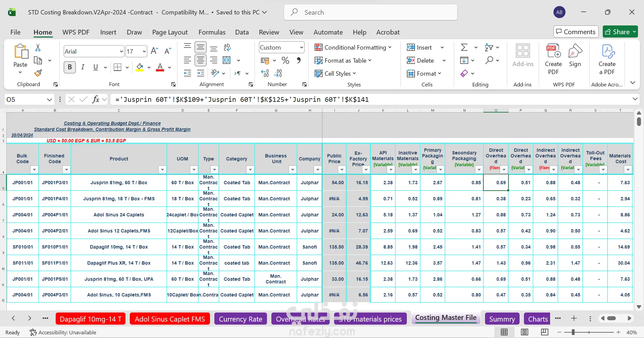Screen dimensions: 644x338
Task: Switch to the Summry sheet tab
Action: coord(502,319)
